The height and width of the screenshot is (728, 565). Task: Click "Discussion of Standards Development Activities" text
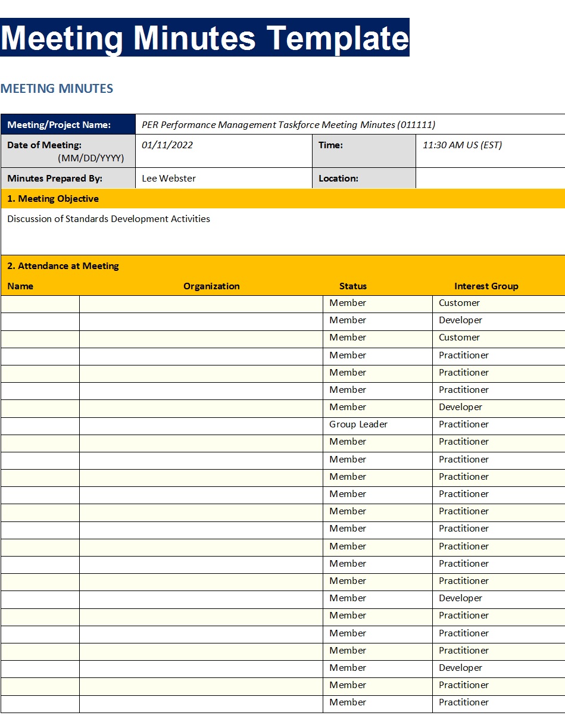pos(108,218)
